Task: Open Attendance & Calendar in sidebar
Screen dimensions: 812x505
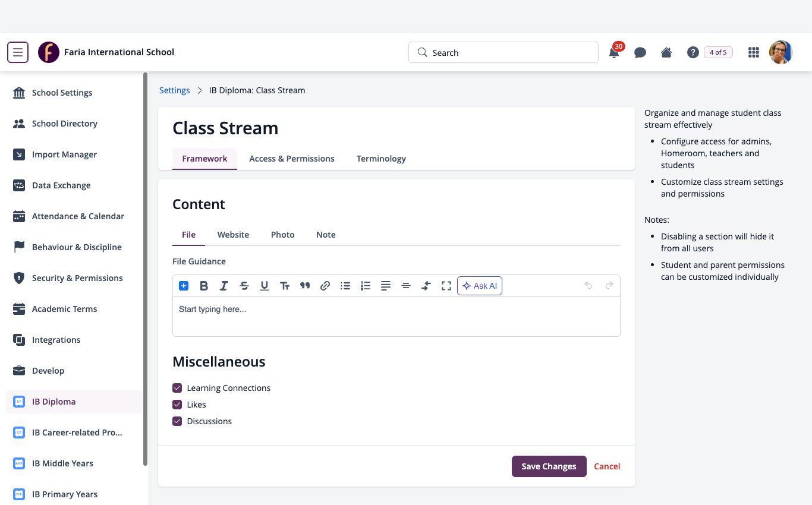Action: coord(74,216)
